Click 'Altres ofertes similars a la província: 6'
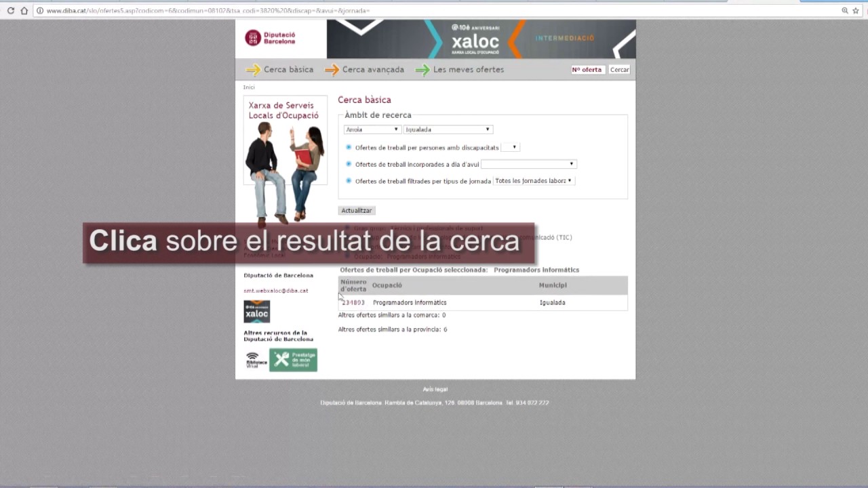Image resolution: width=868 pixels, height=488 pixels. click(x=393, y=329)
